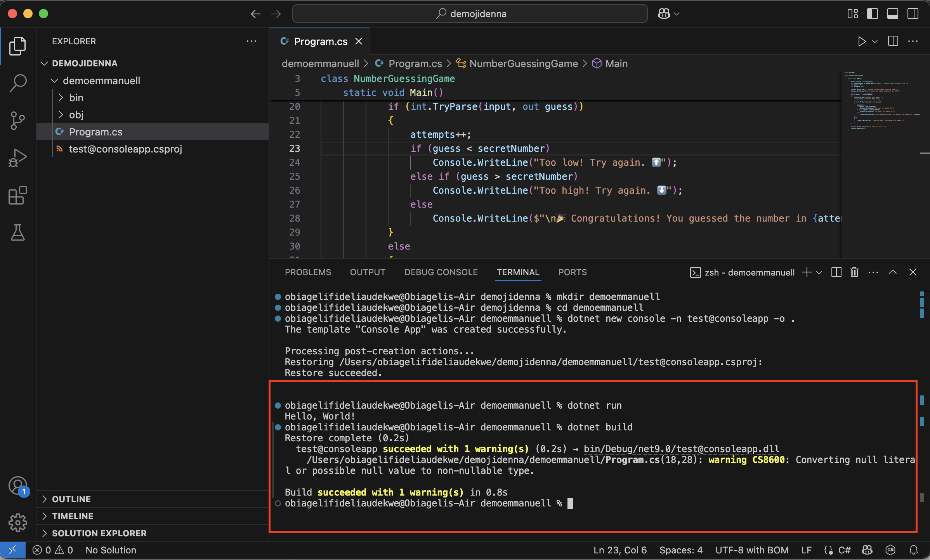Click No Solution in status bar
Screen dimensions: 930x560
(x=111, y=550)
